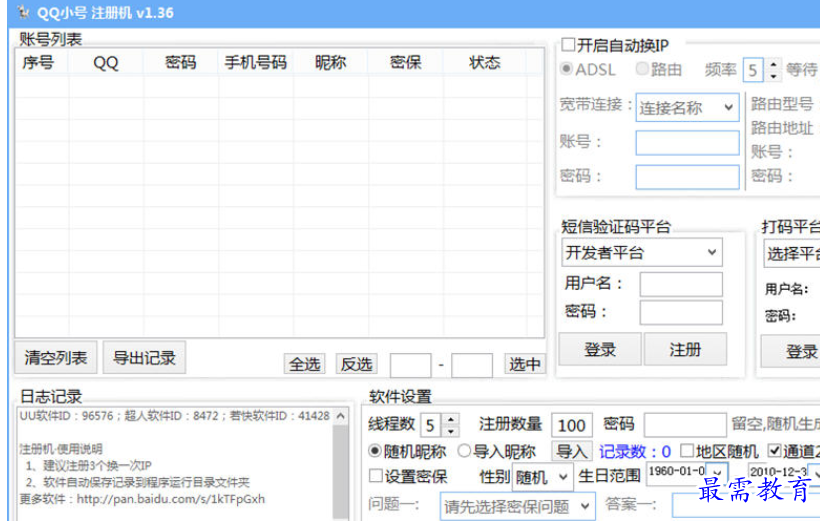Click the 密码 field in 软件设置
This screenshot has width=820, height=521.
tap(685, 425)
